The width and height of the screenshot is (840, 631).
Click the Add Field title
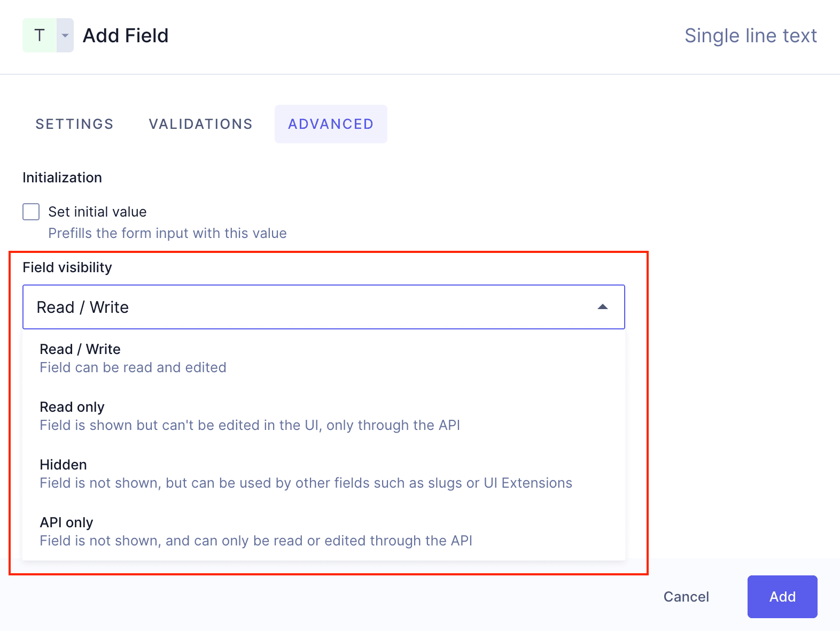(126, 36)
